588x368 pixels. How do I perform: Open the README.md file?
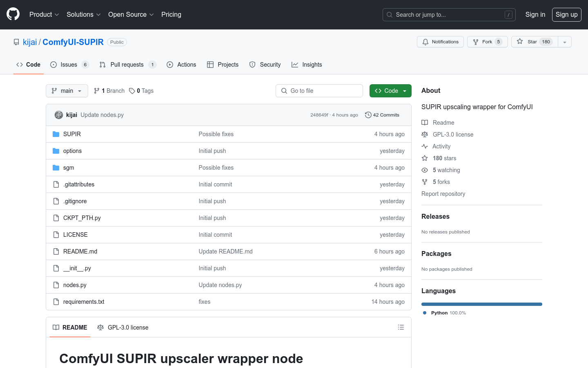click(80, 251)
